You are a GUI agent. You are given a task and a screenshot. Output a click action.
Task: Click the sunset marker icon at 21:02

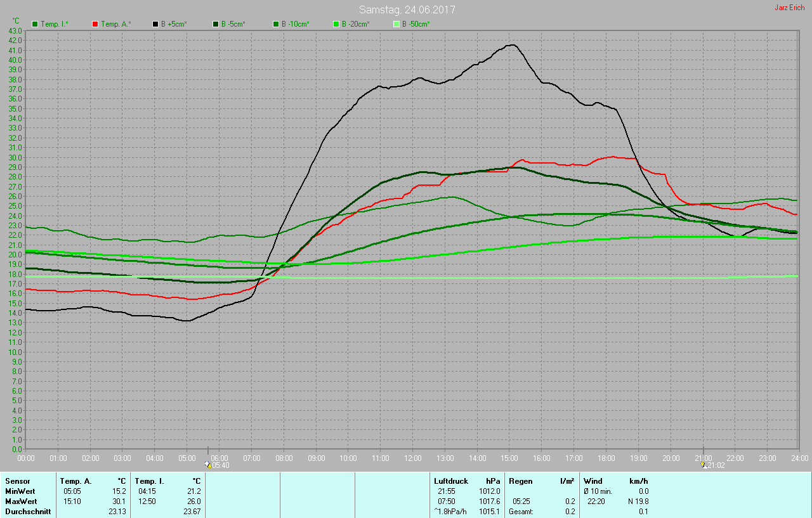coord(703,465)
